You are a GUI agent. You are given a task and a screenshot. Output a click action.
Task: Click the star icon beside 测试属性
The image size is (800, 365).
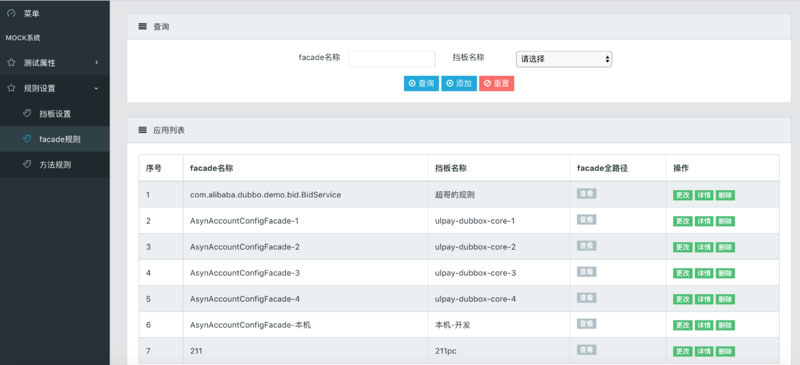[x=11, y=63]
